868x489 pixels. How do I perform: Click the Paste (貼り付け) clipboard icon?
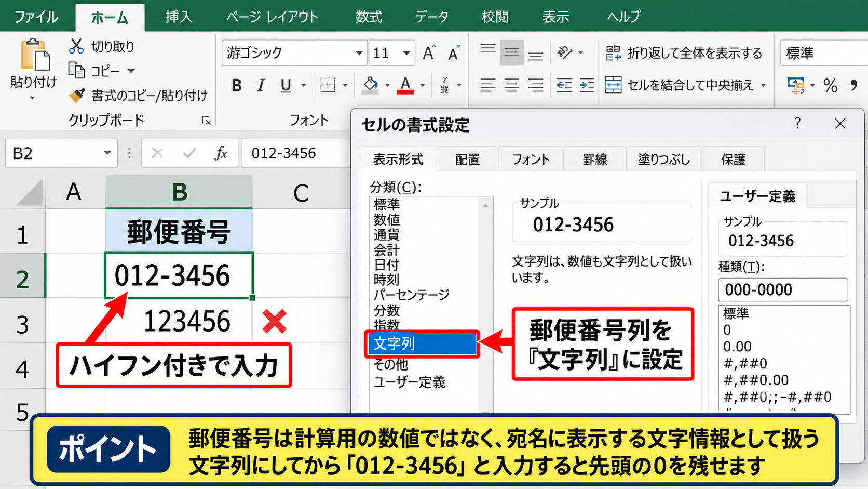coord(35,54)
